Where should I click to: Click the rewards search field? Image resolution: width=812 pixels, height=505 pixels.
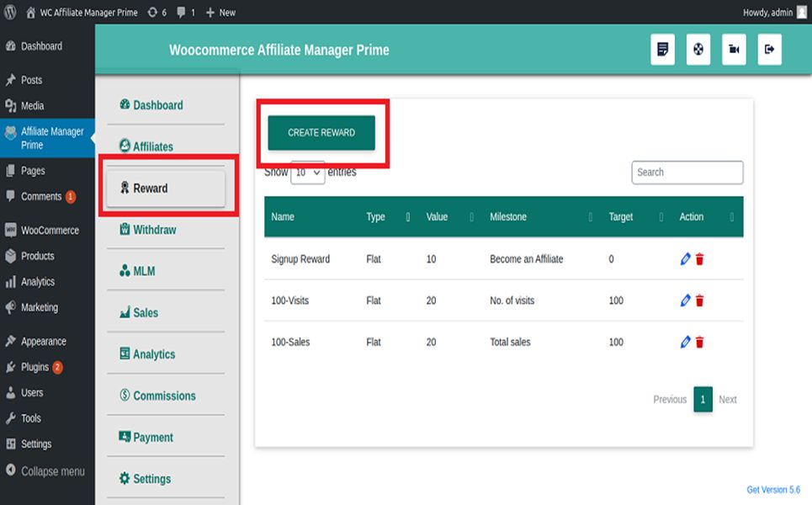[687, 173]
